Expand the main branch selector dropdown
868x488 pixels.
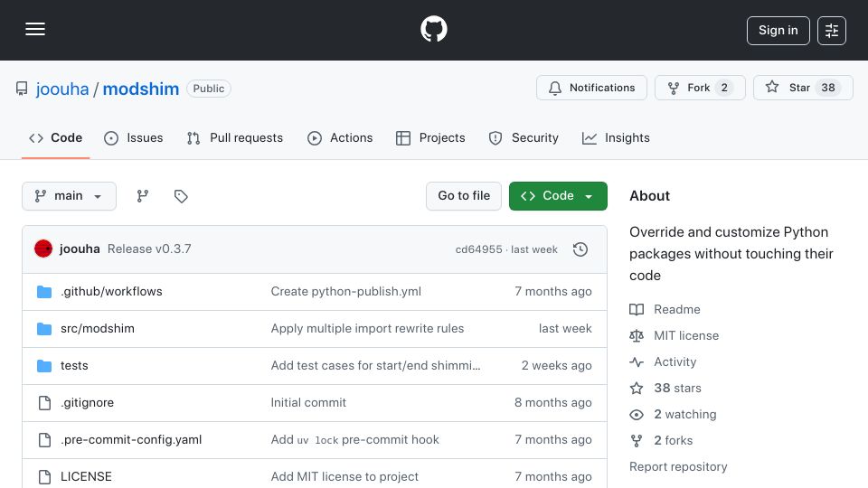[x=70, y=196]
